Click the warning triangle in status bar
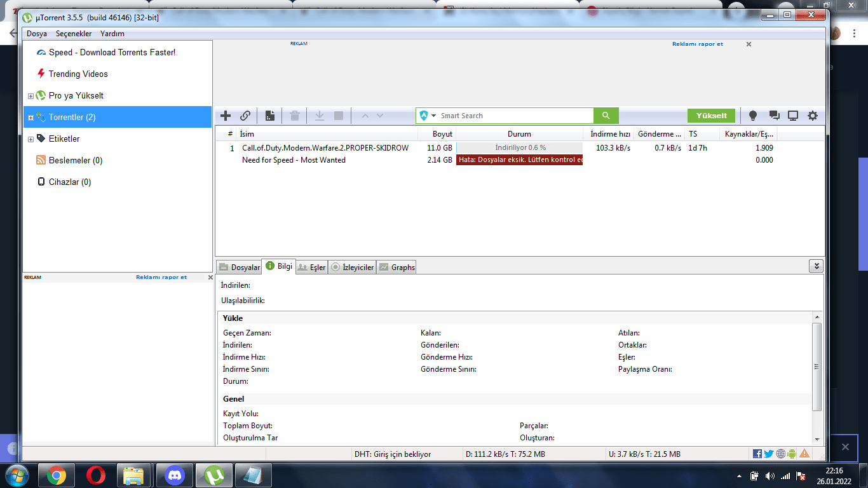 [x=804, y=454]
